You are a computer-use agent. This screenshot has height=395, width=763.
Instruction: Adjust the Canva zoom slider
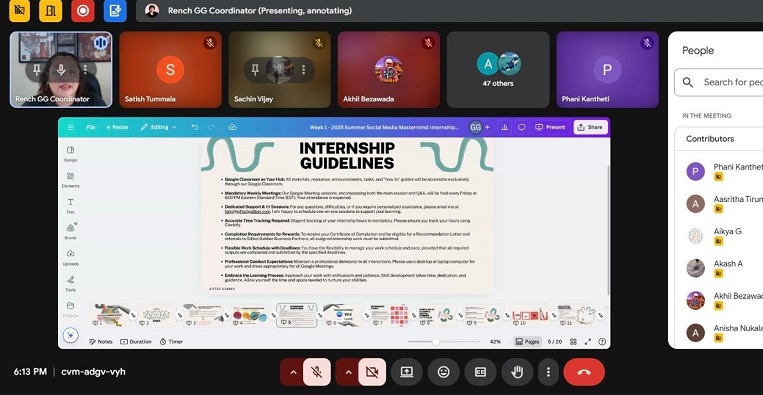(x=436, y=341)
